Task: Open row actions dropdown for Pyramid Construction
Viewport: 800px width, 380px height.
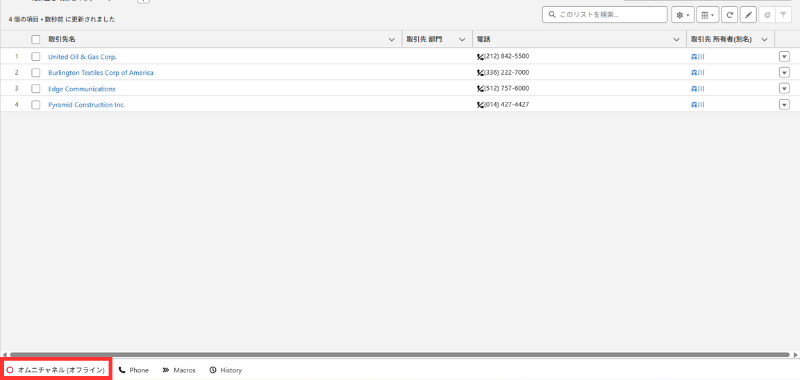Action: click(x=784, y=105)
